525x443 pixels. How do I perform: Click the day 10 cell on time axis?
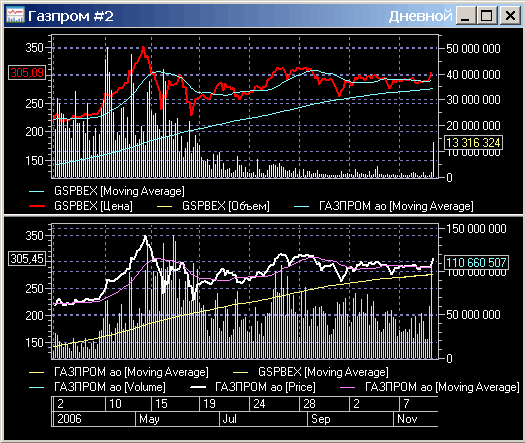click(128, 404)
